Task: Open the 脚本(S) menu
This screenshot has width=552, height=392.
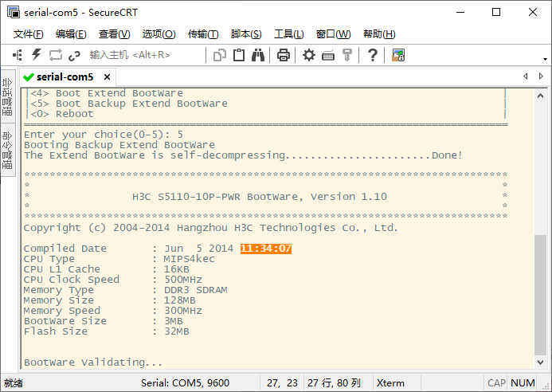Action: [245, 34]
